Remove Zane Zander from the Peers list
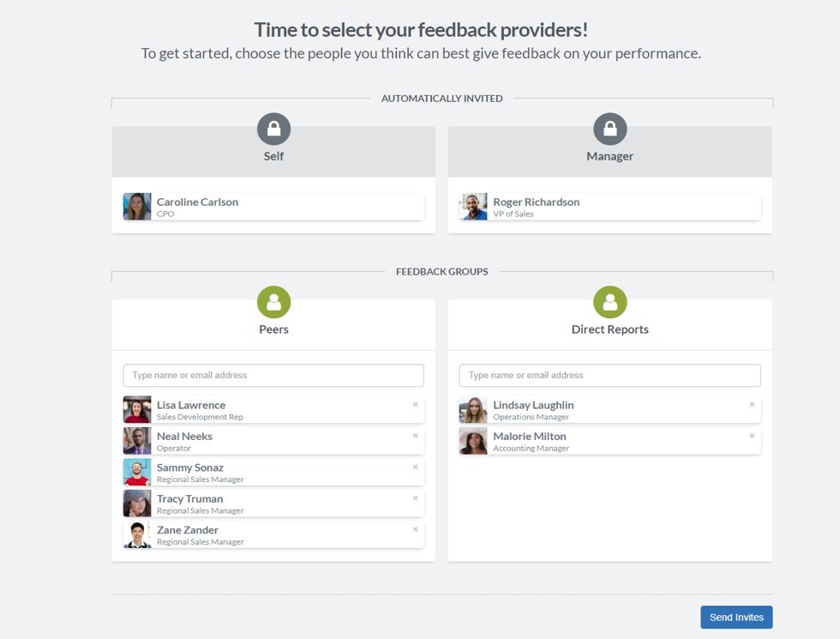This screenshot has height=639, width=840. point(415,529)
